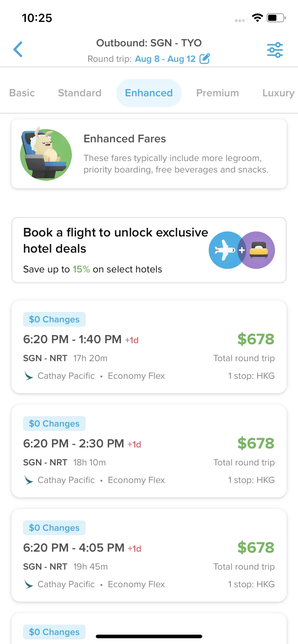Tap the Enhanced Fares info card
Screen dimensions: 298x644
149,154
